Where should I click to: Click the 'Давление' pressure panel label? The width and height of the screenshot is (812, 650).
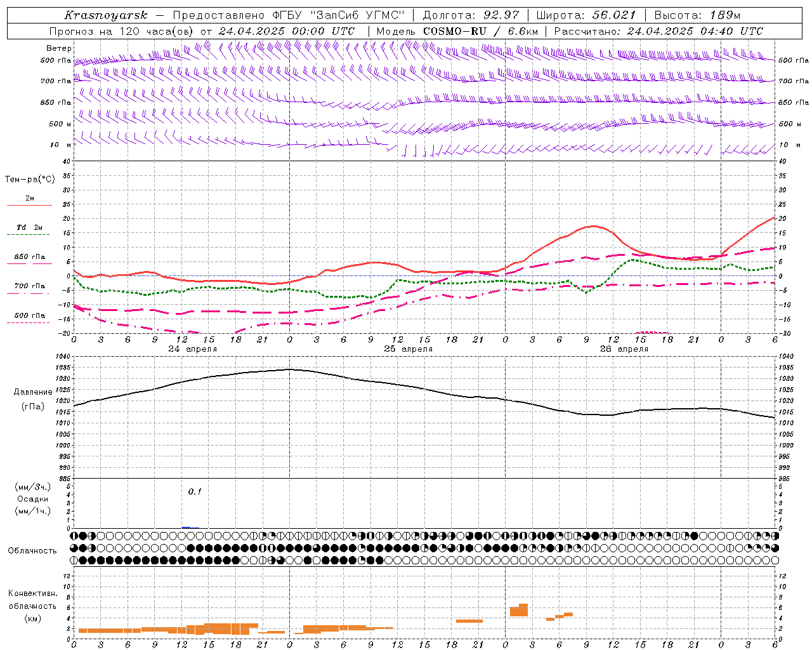click(33, 392)
